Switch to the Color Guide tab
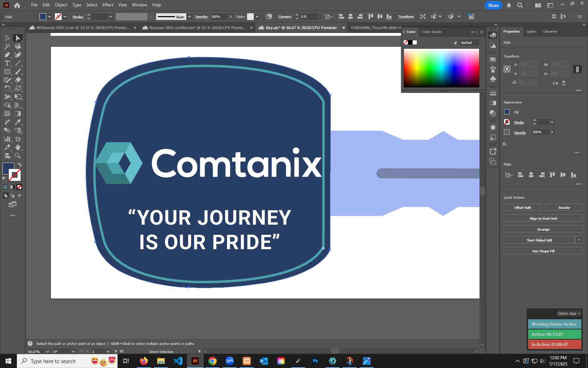This screenshot has width=588, height=368. pos(432,32)
